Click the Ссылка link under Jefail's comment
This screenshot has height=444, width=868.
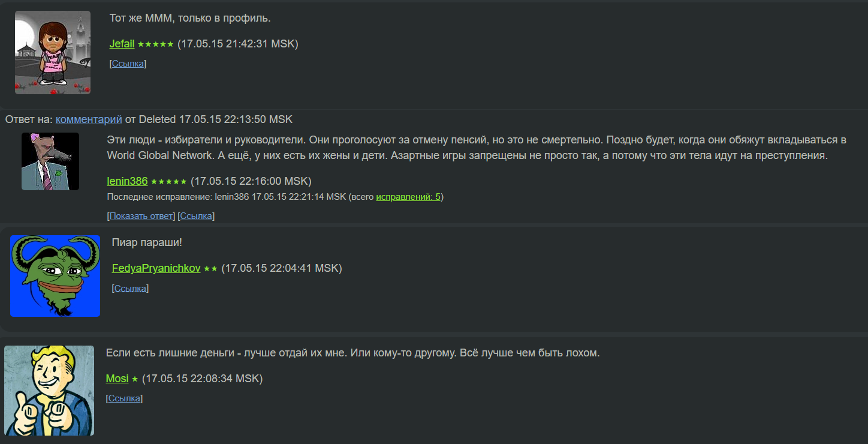pyautogui.click(x=128, y=64)
